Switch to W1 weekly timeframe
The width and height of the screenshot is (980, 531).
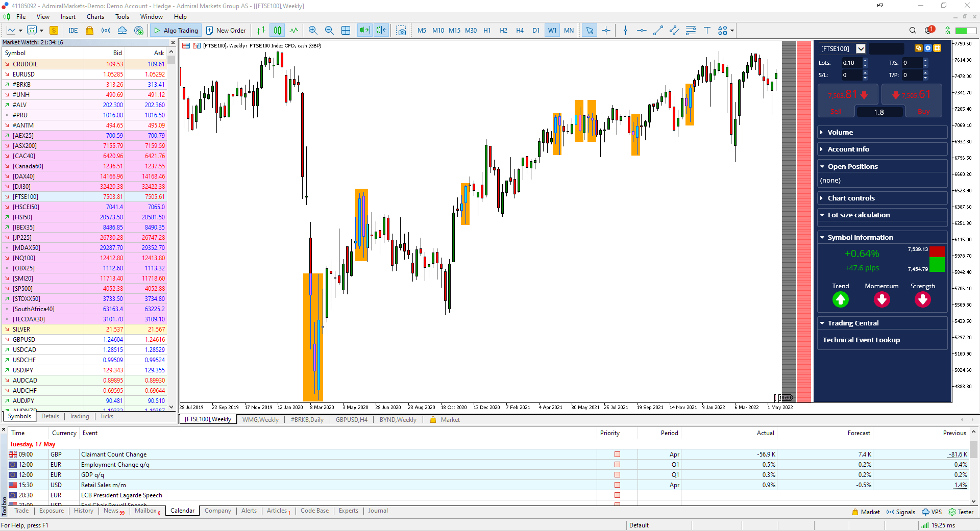[x=552, y=31]
